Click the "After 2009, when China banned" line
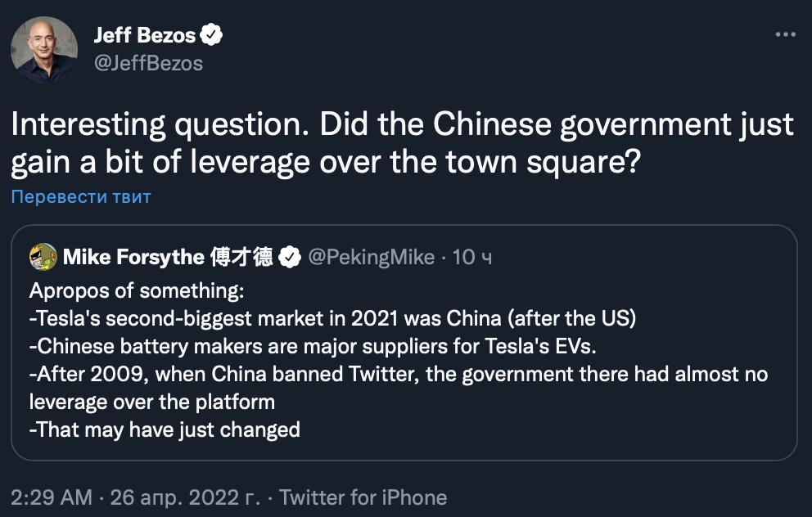 click(398, 375)
